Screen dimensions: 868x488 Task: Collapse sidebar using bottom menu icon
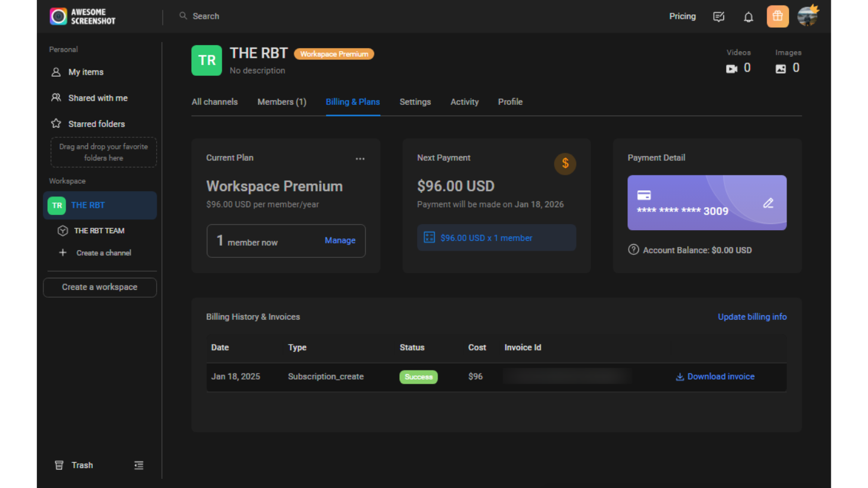click(x=139, y=465)
